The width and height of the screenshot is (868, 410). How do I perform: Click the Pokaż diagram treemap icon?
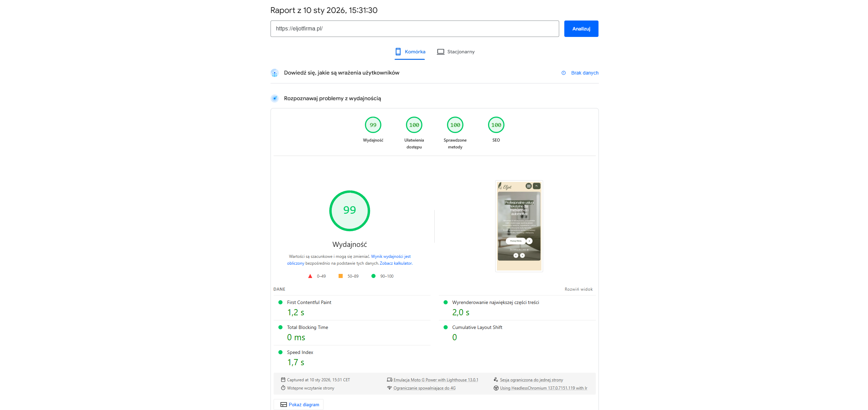pyautogui.click(x=284, y=405)
